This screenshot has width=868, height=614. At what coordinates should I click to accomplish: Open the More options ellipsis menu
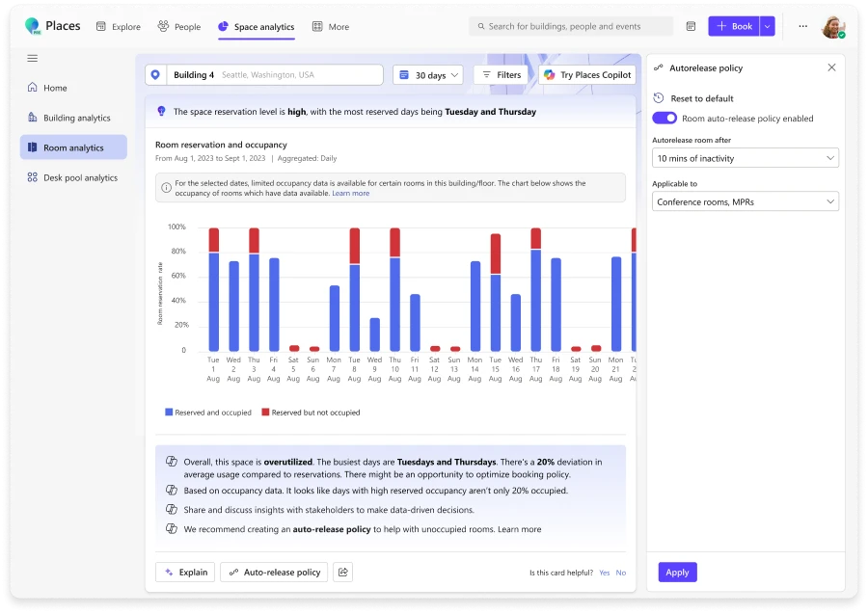click(802, 26)
